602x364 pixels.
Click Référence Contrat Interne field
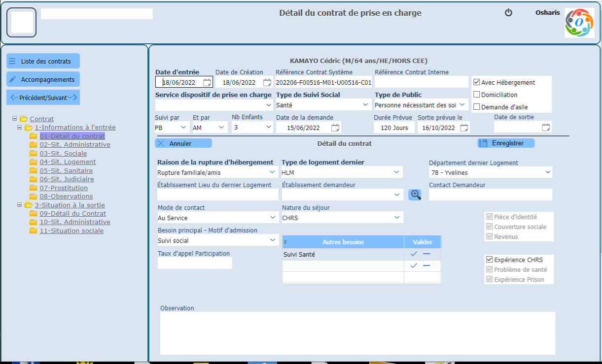(421, 82)
